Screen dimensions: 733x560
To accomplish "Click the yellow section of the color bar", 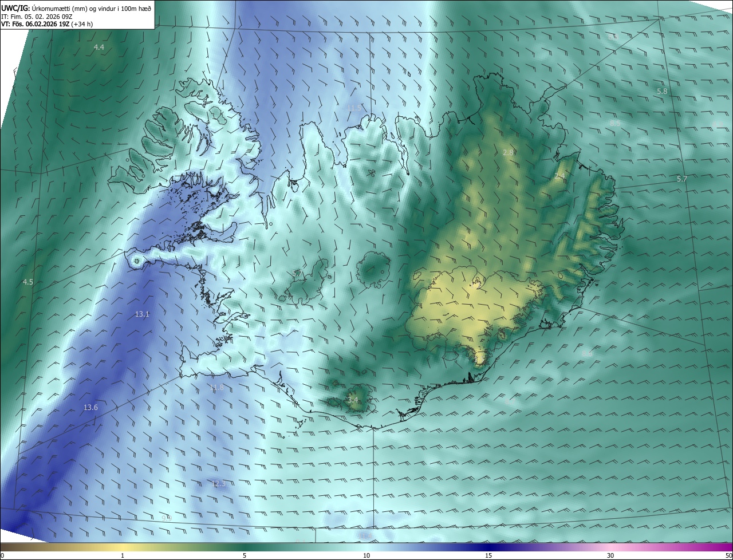I will point(123,547).
